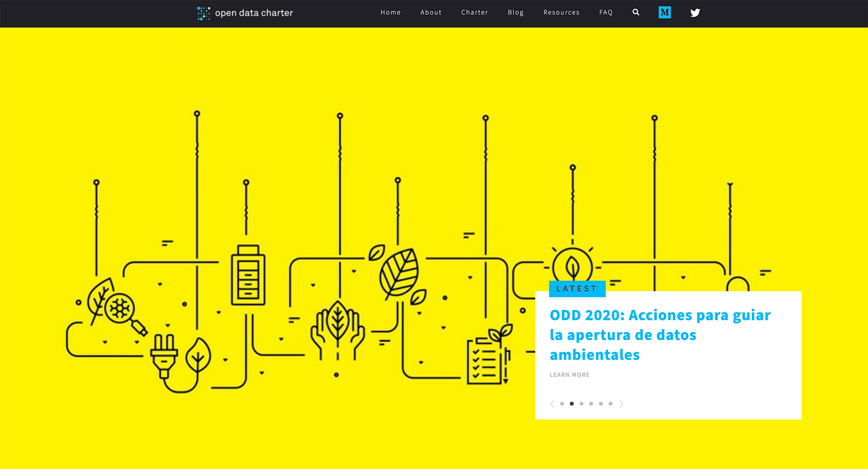
Task: Open the Medium blog icon
Action: coord(665,13)
